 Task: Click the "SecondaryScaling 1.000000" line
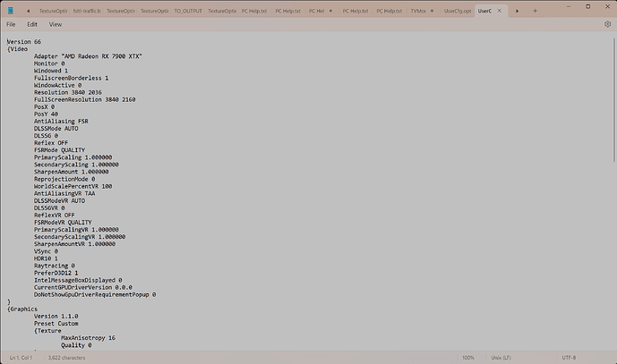[x=76, y=165]
